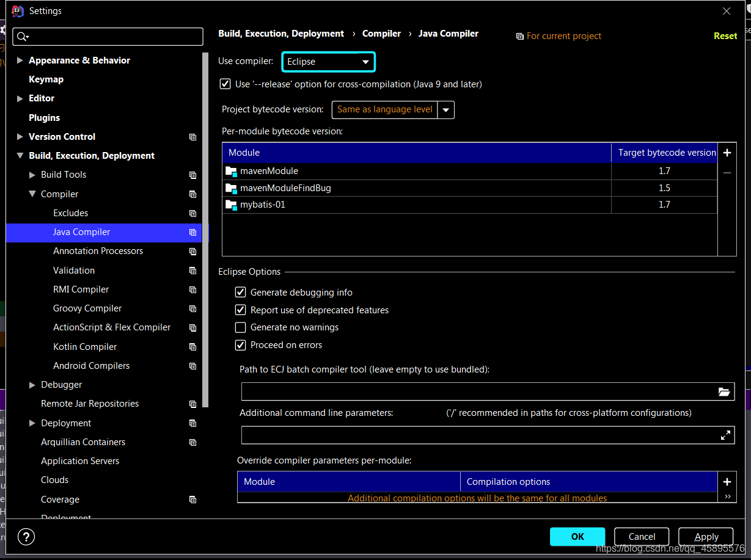Screen dimensions: 751x560
Task: Click the project-scope icon beside Android Compilers
Action: 193,366
